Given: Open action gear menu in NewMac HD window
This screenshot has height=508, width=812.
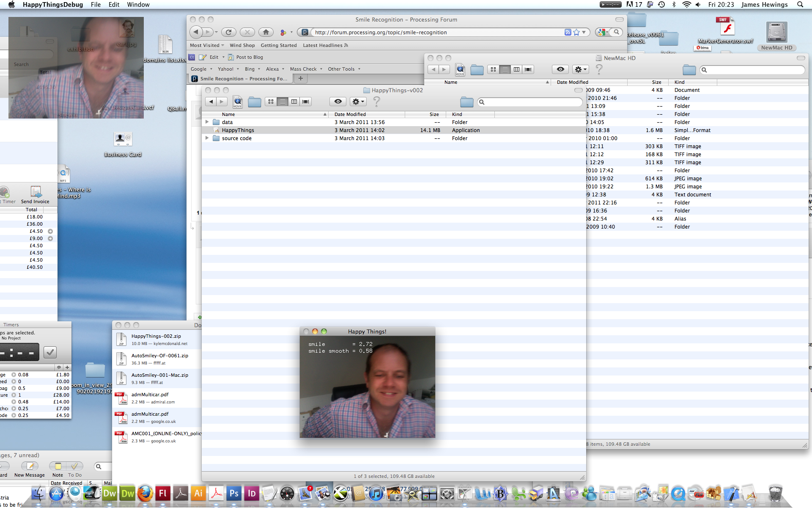Looking at the screenshot, I should (x=580, y=69).
